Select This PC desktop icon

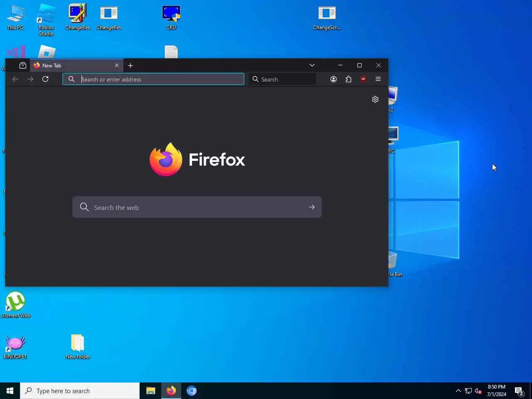point(15,17)
